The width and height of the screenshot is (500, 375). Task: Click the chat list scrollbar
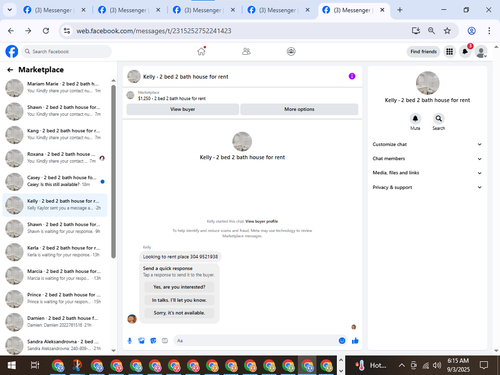click(113, 172)
